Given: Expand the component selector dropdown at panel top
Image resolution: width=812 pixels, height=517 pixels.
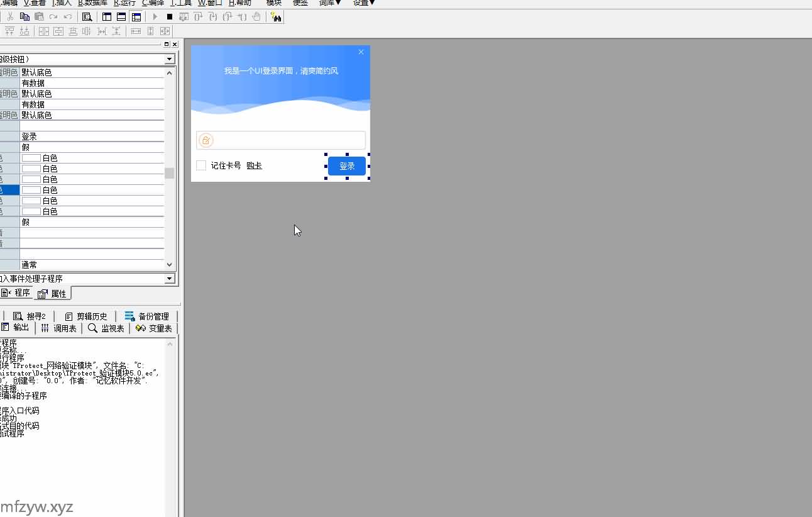Looking at the screenshot, I should (169, 59).
